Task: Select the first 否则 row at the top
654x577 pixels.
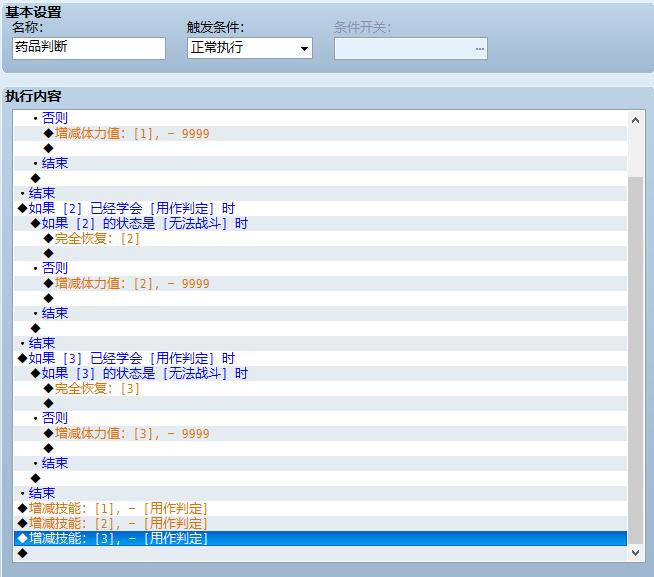Action: click(x=320, y=118)
